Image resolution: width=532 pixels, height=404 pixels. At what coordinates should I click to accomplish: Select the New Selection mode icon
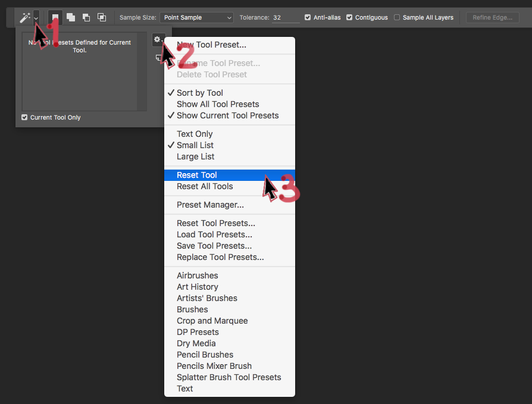click(x=55, y=17)
